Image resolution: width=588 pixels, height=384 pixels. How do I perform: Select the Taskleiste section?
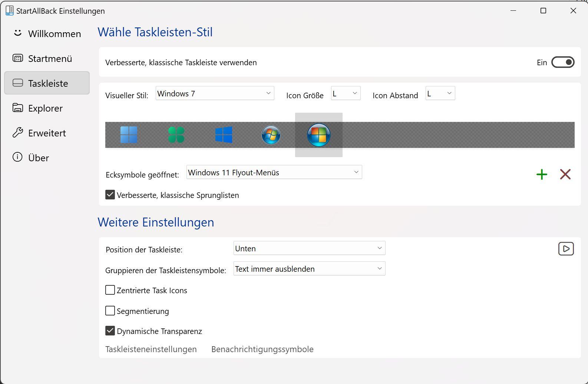click(x=47, y=83)
